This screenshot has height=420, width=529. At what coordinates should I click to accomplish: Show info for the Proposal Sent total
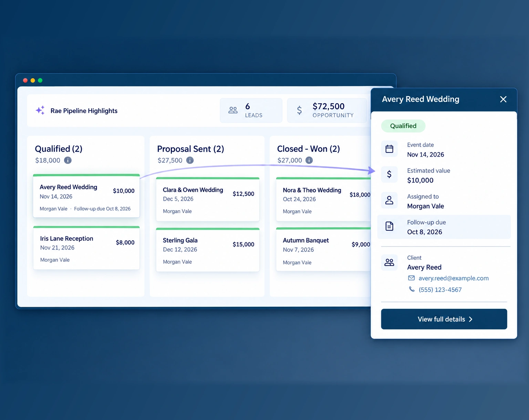pyautogui.click(x=190, y=160)
